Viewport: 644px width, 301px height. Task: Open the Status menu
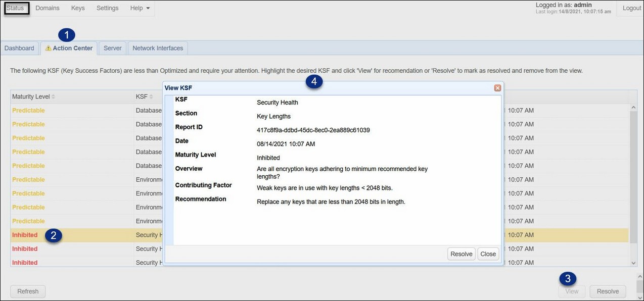[17, 8]
